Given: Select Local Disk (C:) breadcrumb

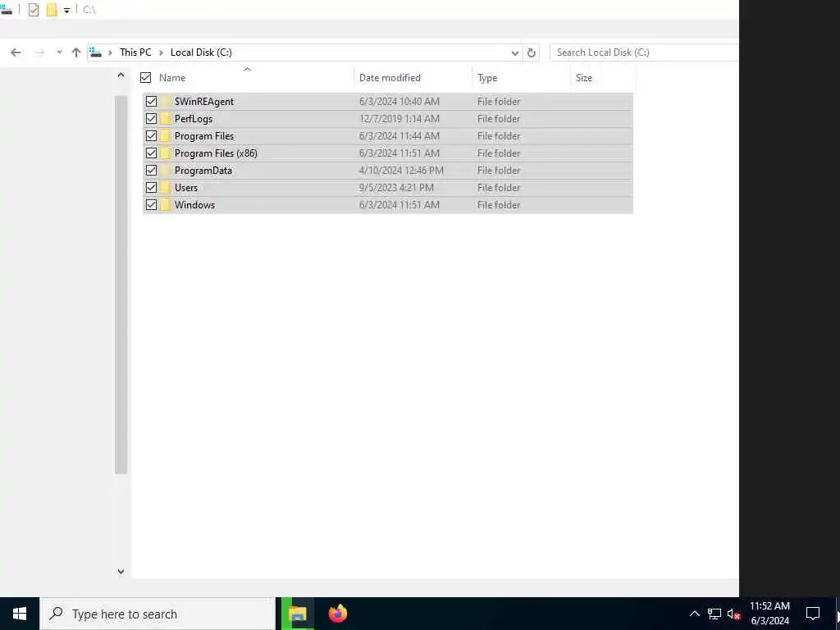Looking at the screenshot, I should (201, 52).
